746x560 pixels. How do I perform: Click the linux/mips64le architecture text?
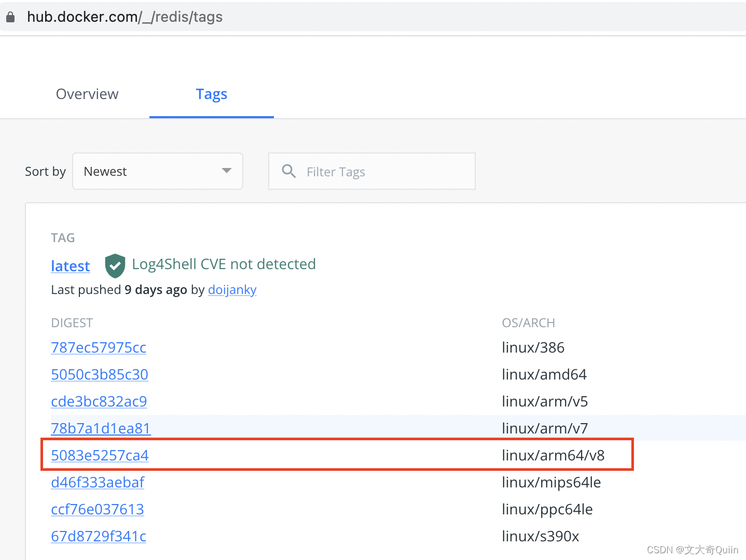coord(551,482)
